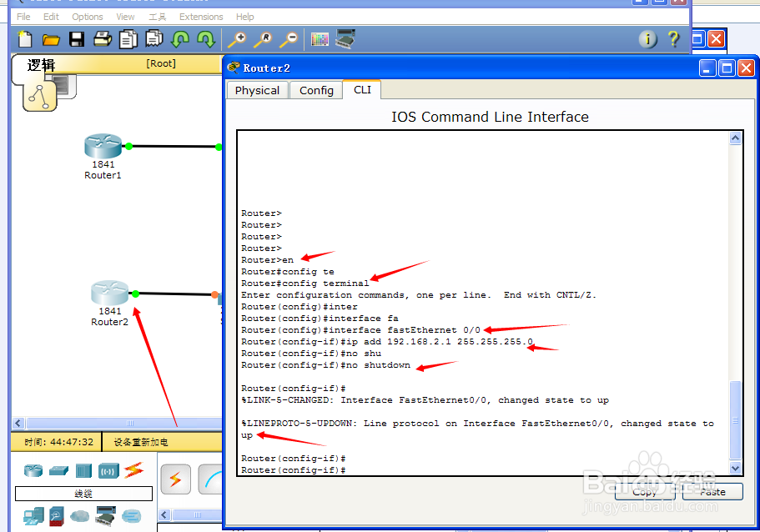Screen dimensions: 760x532
Task: Click the simulation time display
Action: (x=58, y=442)
